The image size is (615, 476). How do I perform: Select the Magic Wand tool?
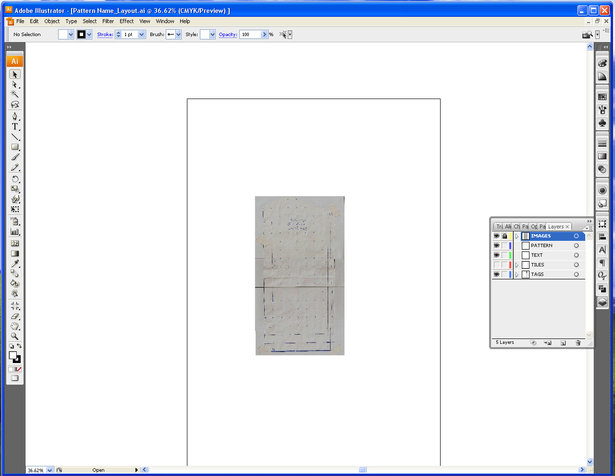tap(15, 94)
